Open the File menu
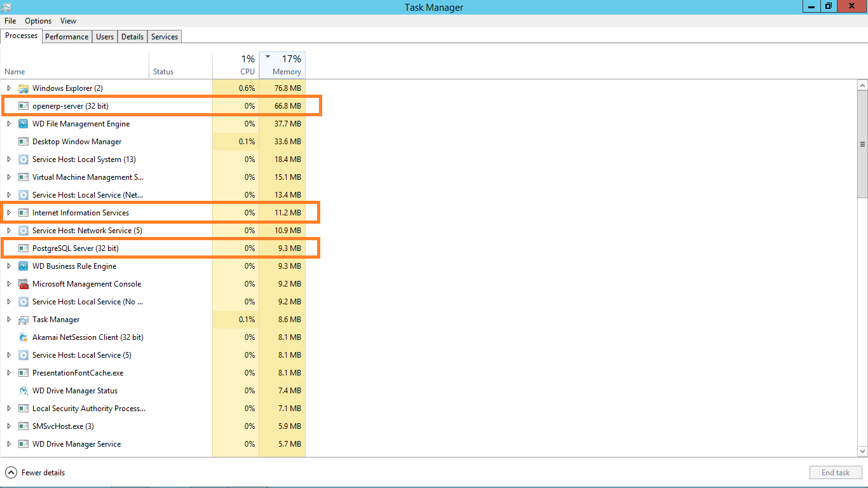Screen dimensions: 868x488 click(10, 21)
